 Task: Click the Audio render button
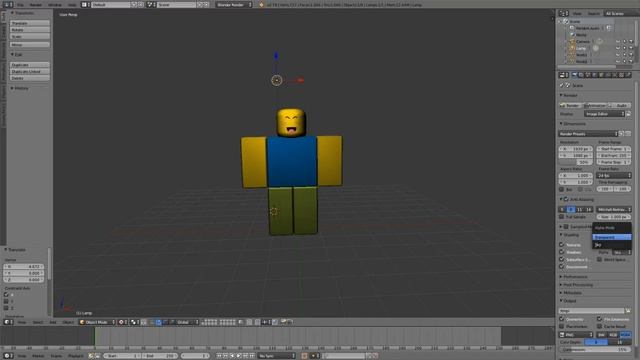[x=620, y=105]
